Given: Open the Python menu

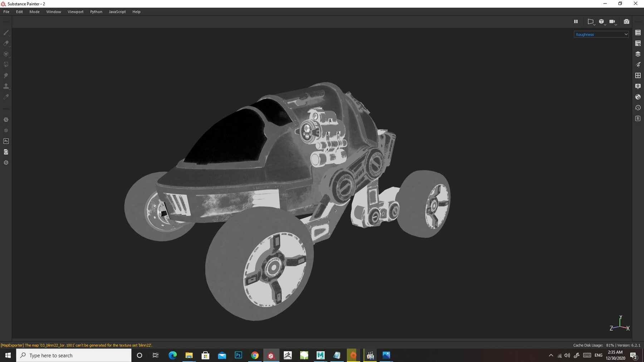Looking at the screenshot, I should (x=96, y=12).
